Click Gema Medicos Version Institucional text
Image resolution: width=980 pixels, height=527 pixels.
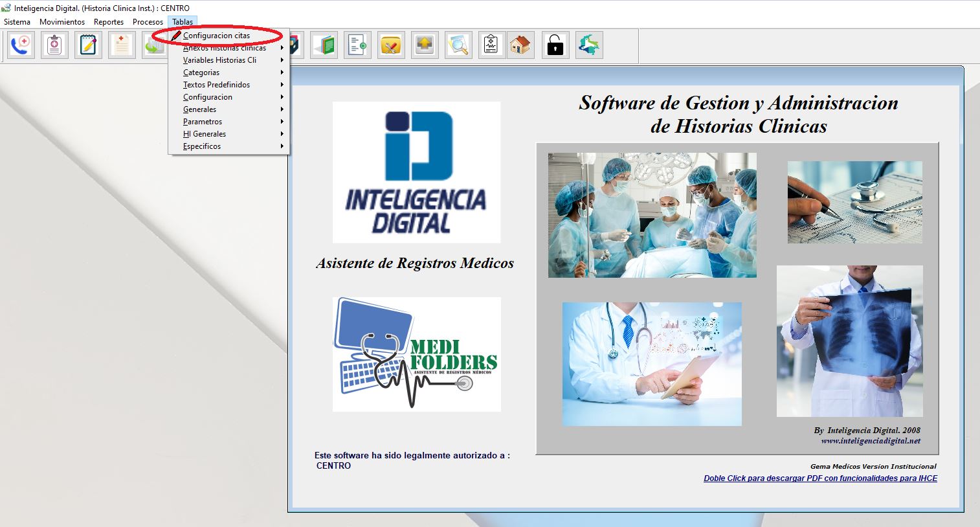pyautogui.click(x=873, y=466)
